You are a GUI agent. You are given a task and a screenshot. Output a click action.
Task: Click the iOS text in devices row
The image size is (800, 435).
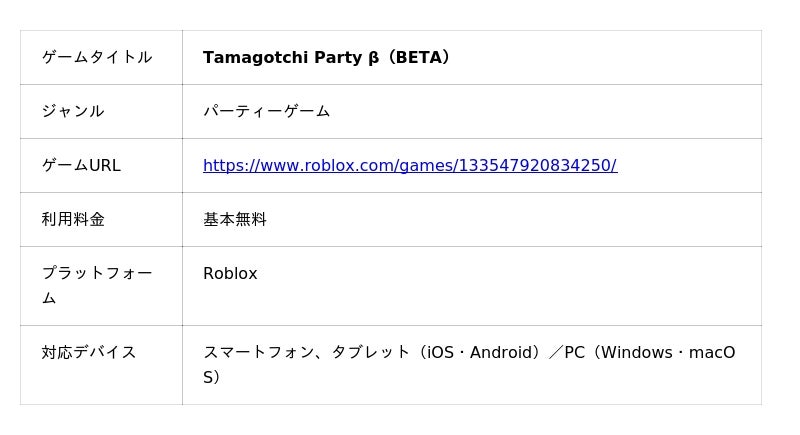coord(440,353)
